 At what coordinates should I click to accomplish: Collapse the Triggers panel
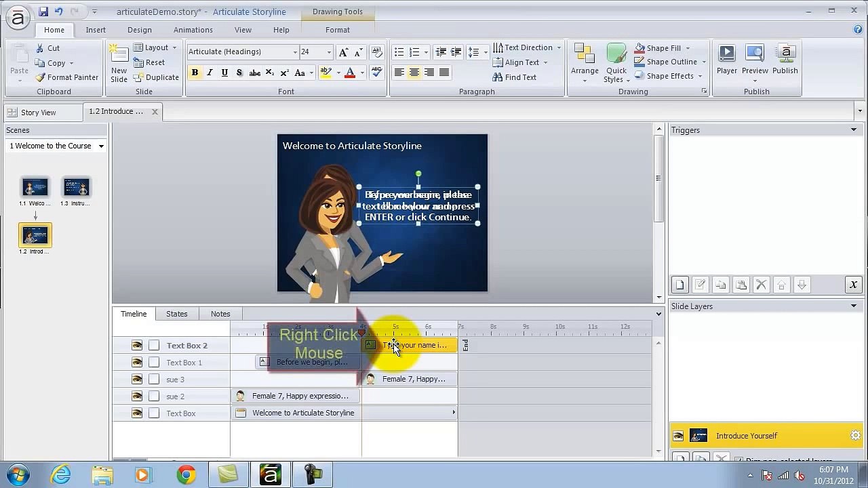854,130
